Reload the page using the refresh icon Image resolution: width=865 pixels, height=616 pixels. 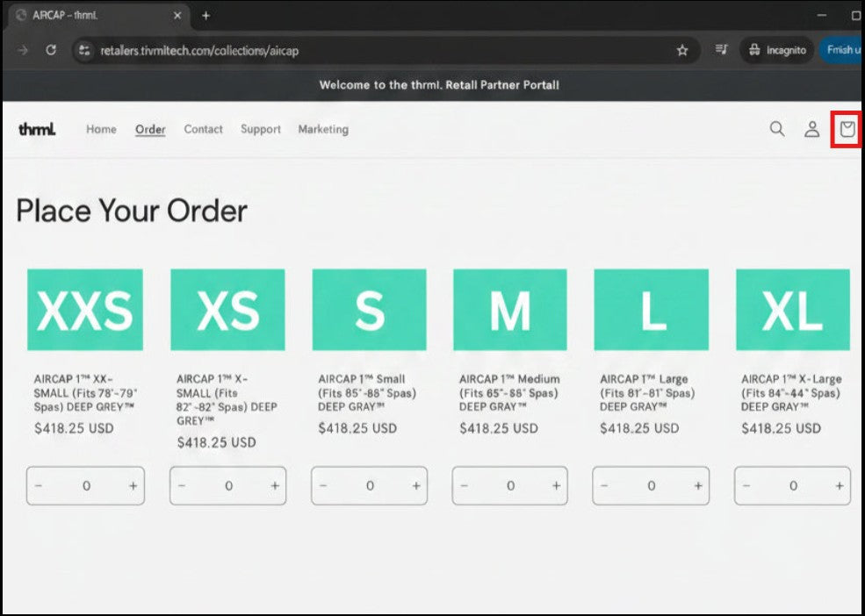click(x=51, y=50)
